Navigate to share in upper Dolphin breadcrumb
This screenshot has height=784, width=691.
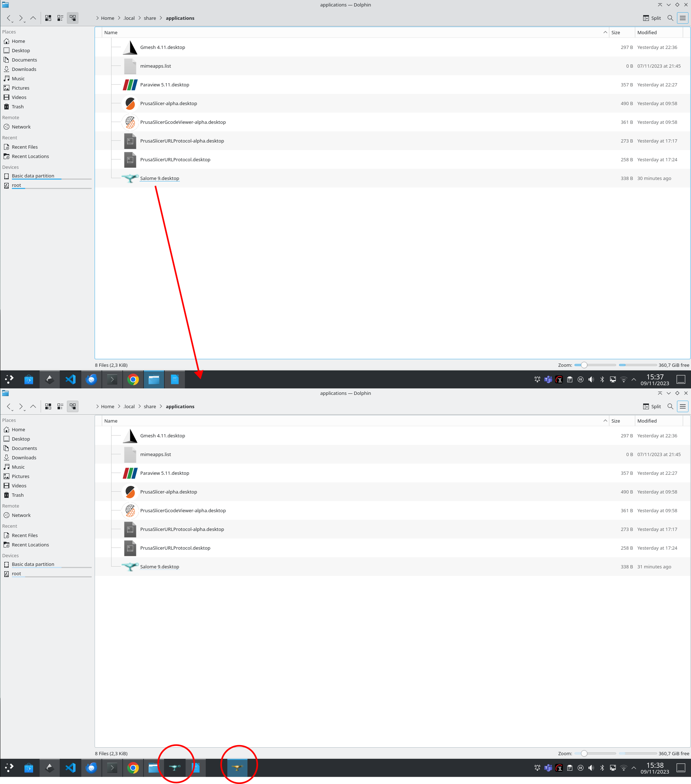pos(150,18)
